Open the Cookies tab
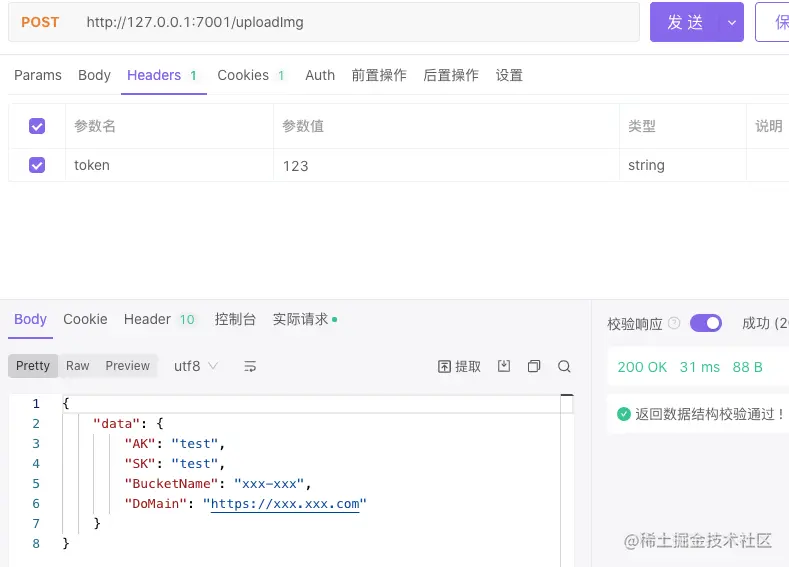 tap(251, 75)
